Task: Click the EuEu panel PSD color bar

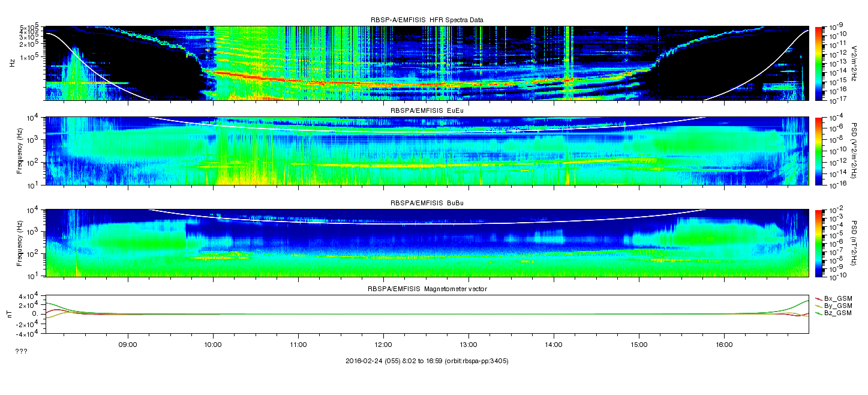Action: 818,151
